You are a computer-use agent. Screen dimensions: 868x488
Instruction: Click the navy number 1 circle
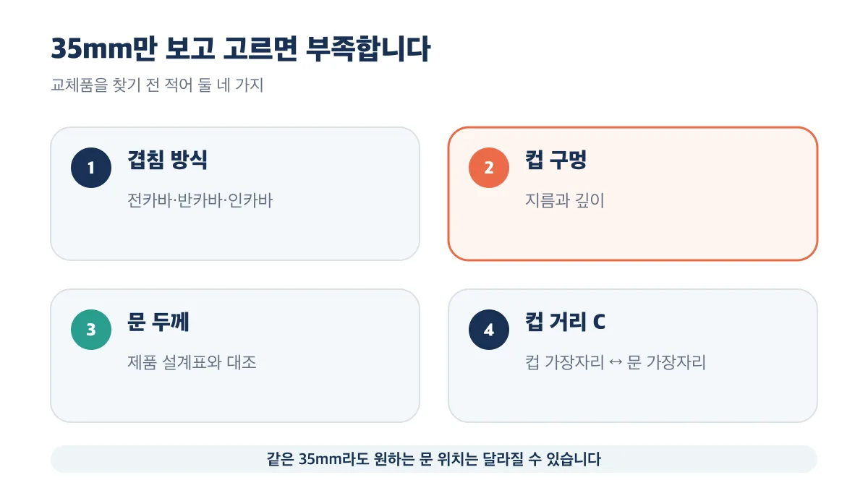(91, 168)
